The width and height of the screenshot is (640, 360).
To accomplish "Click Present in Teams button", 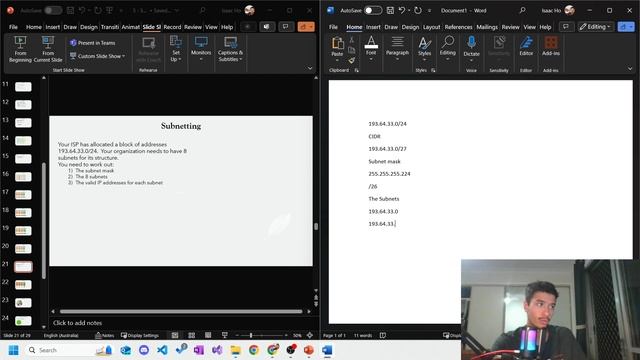I will (92, 43).
